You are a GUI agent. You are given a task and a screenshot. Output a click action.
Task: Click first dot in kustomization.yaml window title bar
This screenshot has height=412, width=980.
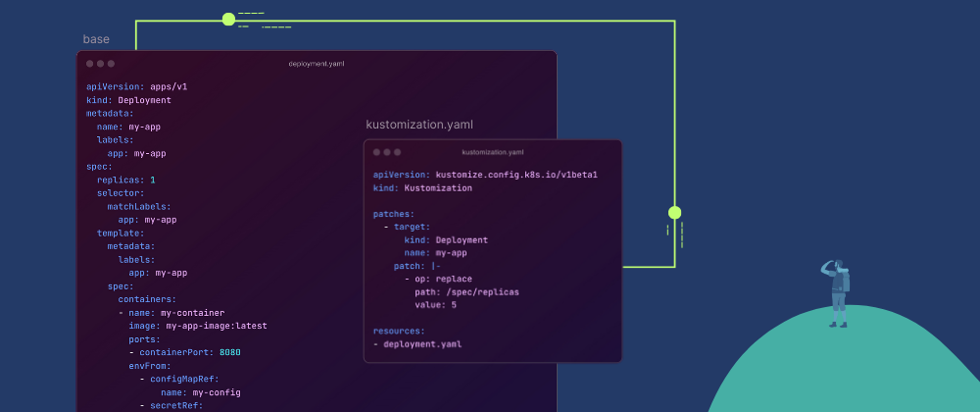(x=376, y=152)
